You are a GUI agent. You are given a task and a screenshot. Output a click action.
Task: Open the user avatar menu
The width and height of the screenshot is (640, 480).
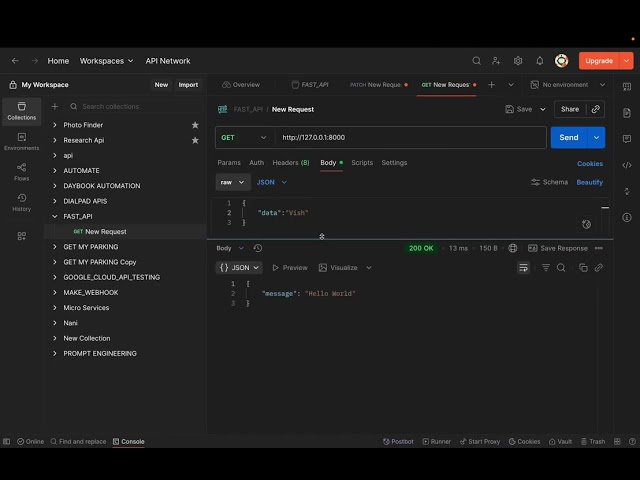562,61
